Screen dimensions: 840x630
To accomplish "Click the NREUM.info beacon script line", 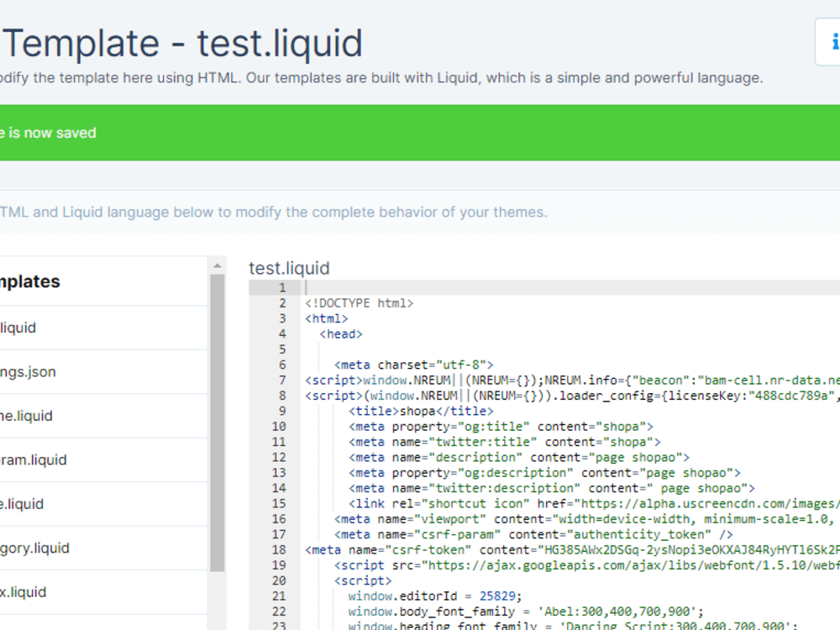I will tap(572, 381).
